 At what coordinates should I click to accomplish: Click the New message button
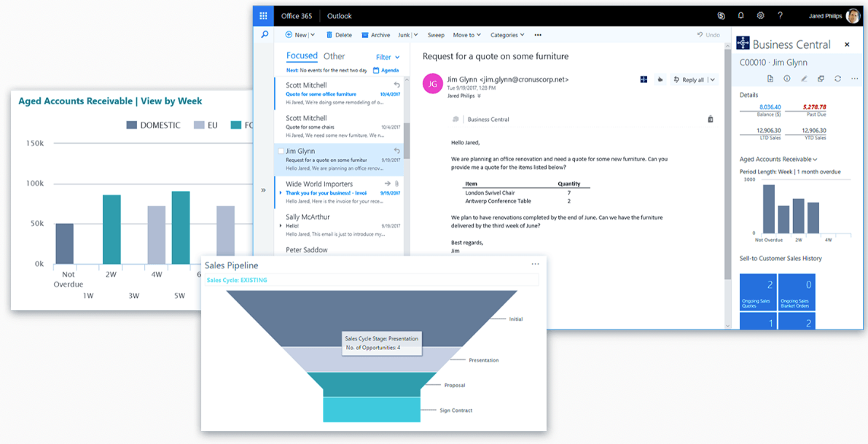[296, 35]
